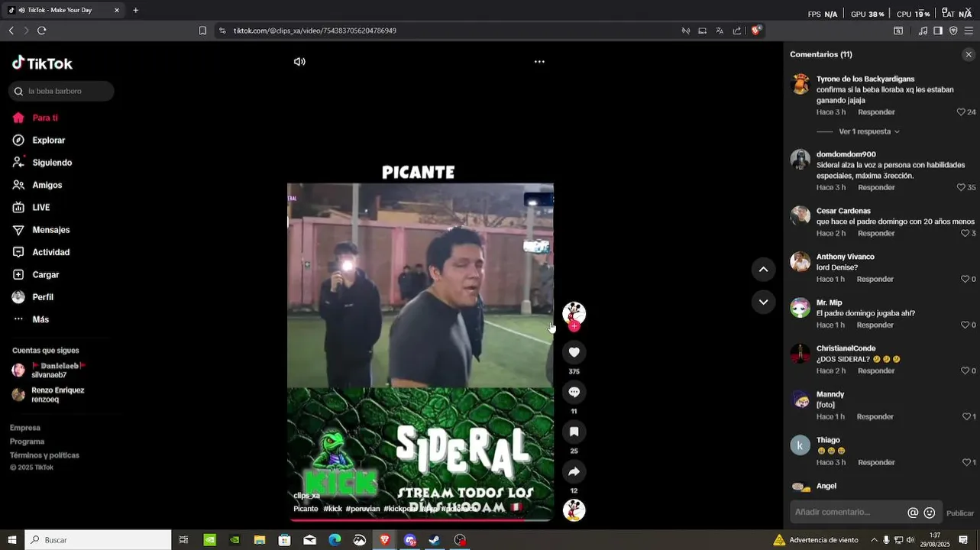Open Steam from the Windows taskbar
The image size is (980, 550).
click(x=435, y=540)
